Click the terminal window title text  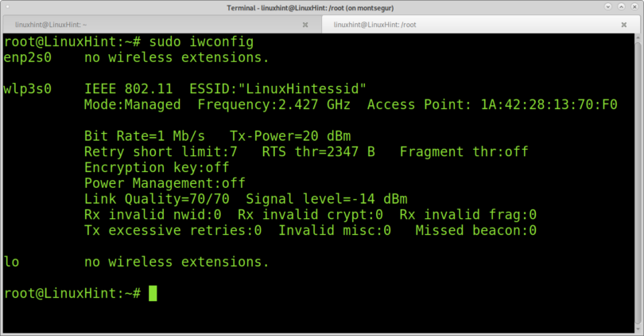310,8
